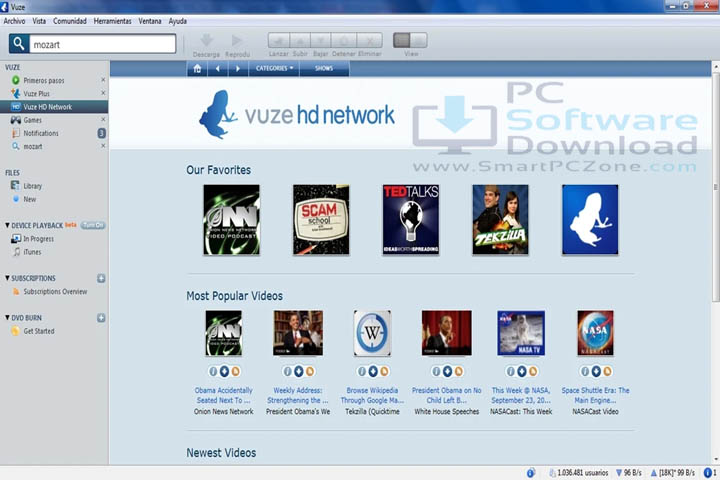Viewport: 720px width, 480px height.
Task: Click the Descarga download toolbar icon
Action: [206, 40]
